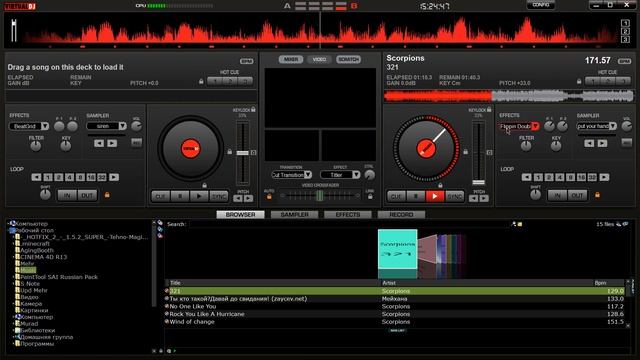Toggle the lock beside the right jog wheel
640x360 pixels.
pyautogui.click(x=465, y=152)
